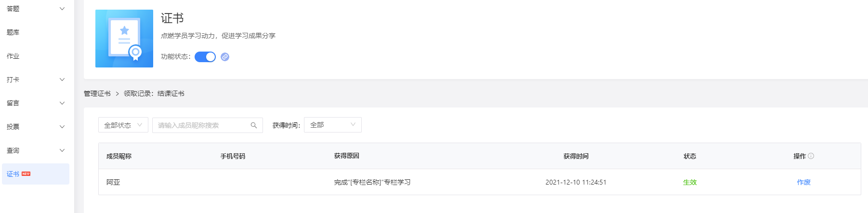Click the info icon beside 操作 header
The width and height of the screenshot is (868, 213).
(x=811, y=156)
